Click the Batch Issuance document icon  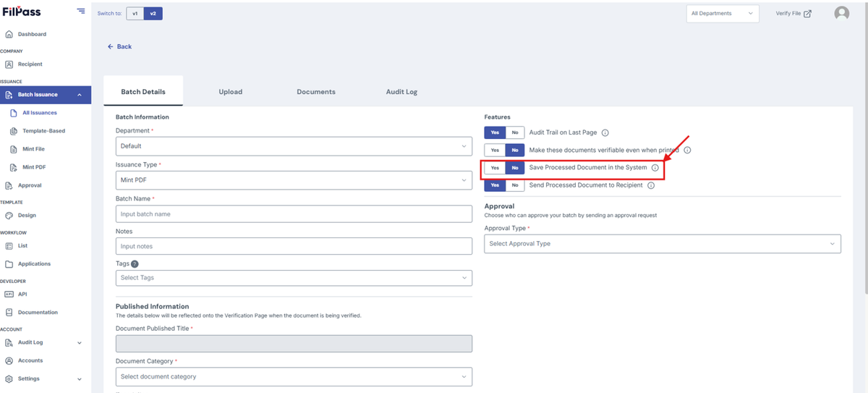tap(9, 95)
